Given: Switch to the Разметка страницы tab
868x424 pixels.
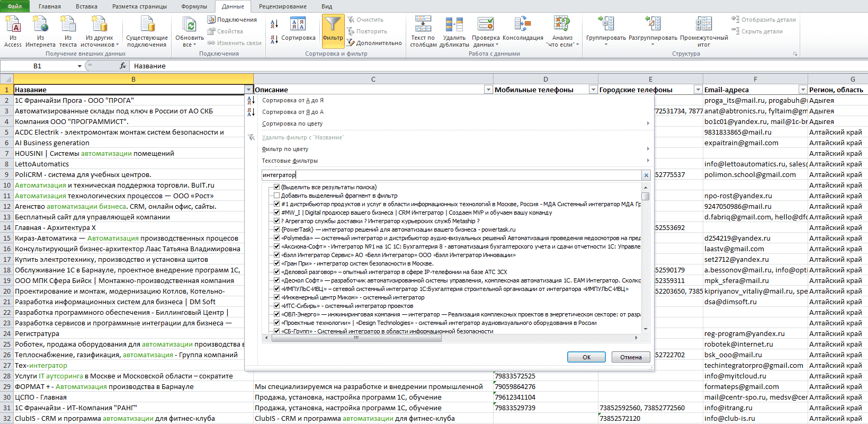Looking at the screenshot, I should pyautogui.click(x=139, y=6).
